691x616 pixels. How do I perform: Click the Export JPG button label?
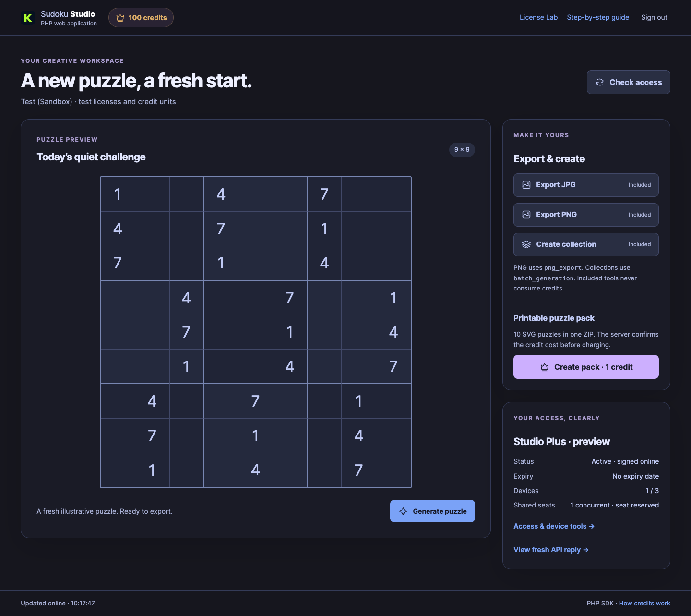click(x=556, y=185)
